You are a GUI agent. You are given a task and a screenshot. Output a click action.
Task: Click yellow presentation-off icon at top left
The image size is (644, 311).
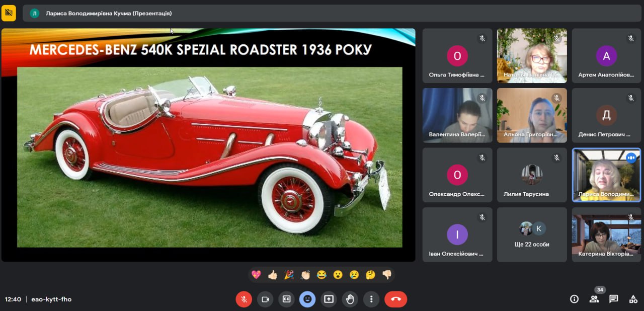[x=9, y=13]
